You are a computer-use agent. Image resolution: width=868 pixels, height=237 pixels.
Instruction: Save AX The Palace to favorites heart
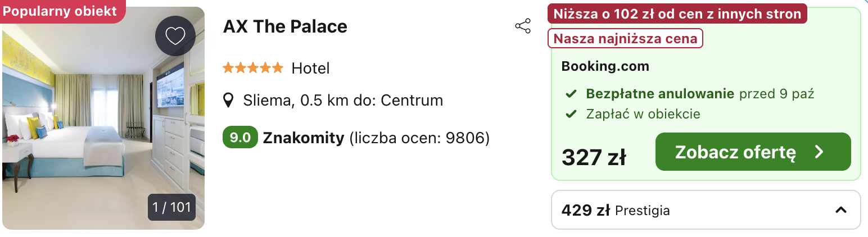coord(175,36)
